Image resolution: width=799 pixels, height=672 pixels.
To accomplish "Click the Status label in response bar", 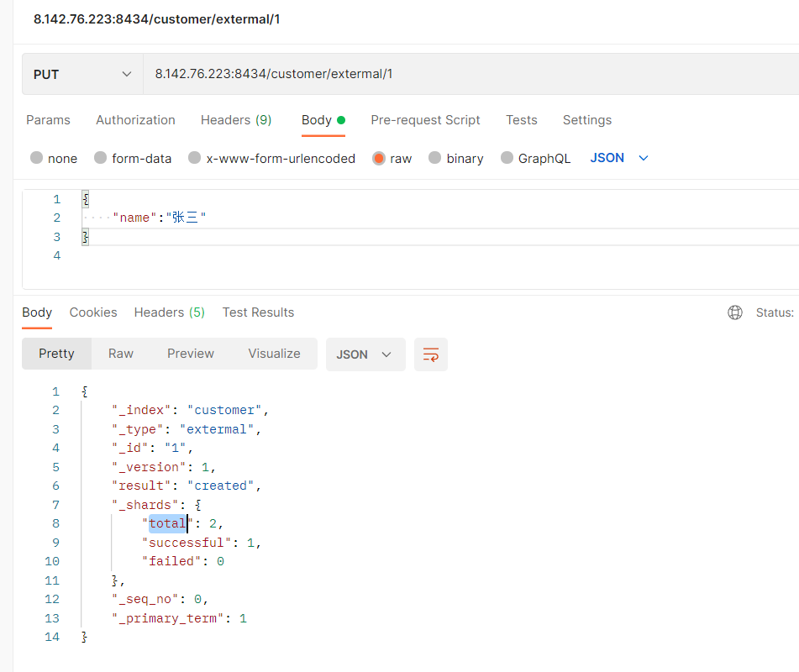I will point(775,312).
